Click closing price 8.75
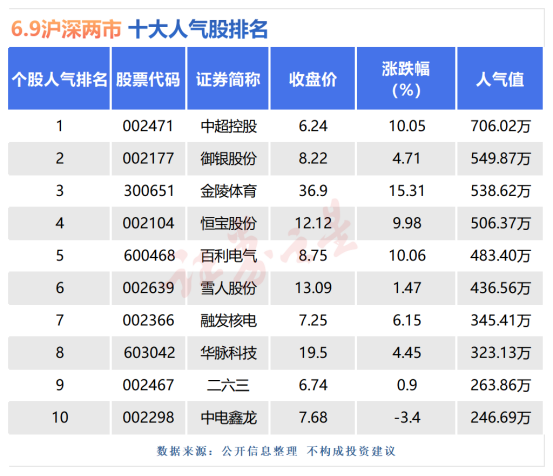The width and height of the screenshot is (553, 476). click(x=313, y=256)
